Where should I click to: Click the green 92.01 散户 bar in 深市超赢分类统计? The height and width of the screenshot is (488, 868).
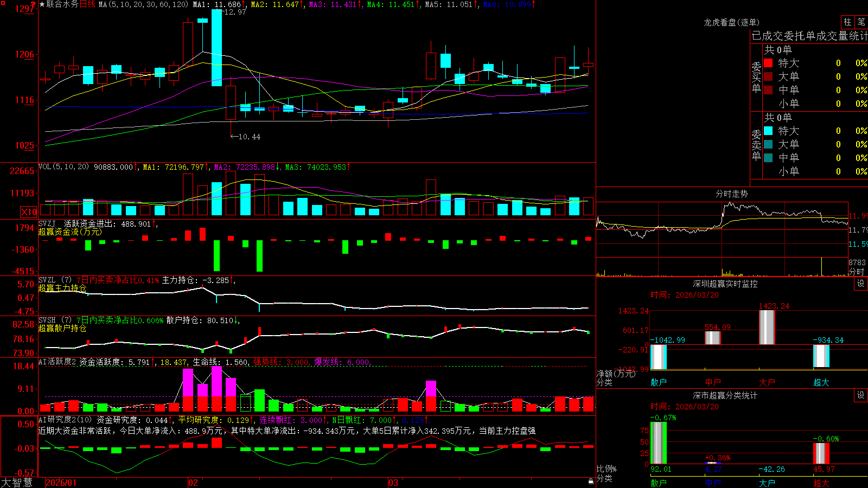(659, 443)
